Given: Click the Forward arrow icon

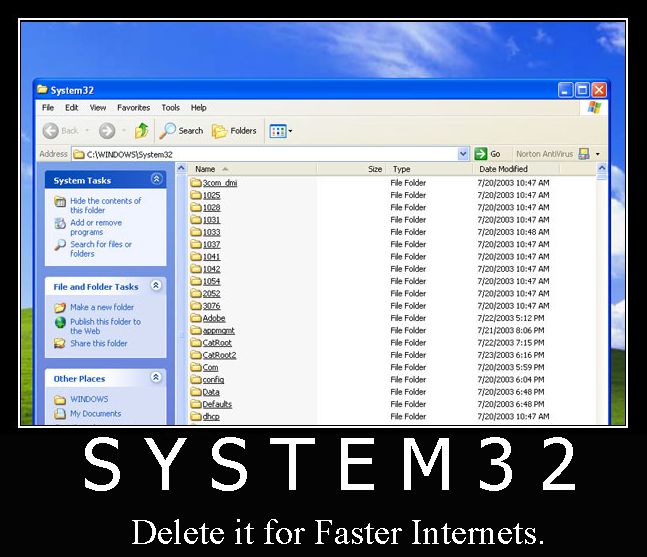Looking at the screenshot, I should (x=107, y=131).
